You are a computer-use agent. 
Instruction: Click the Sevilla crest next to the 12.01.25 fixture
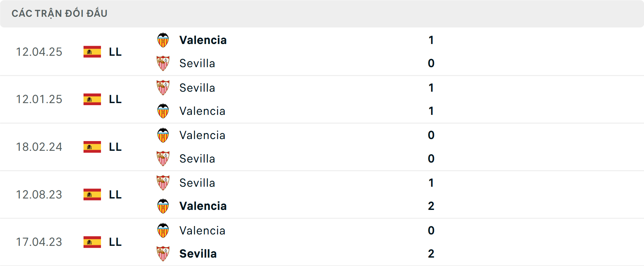tap(163, 88)
